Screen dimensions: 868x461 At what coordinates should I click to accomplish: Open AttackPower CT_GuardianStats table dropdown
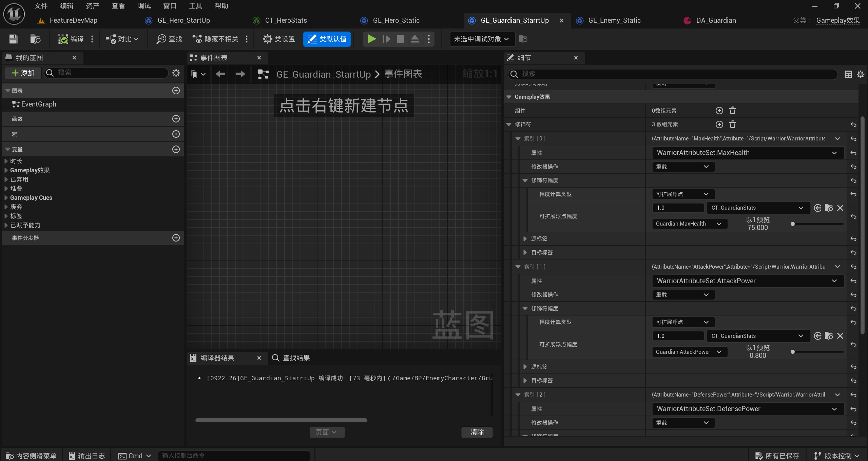[x=758, y=336]
